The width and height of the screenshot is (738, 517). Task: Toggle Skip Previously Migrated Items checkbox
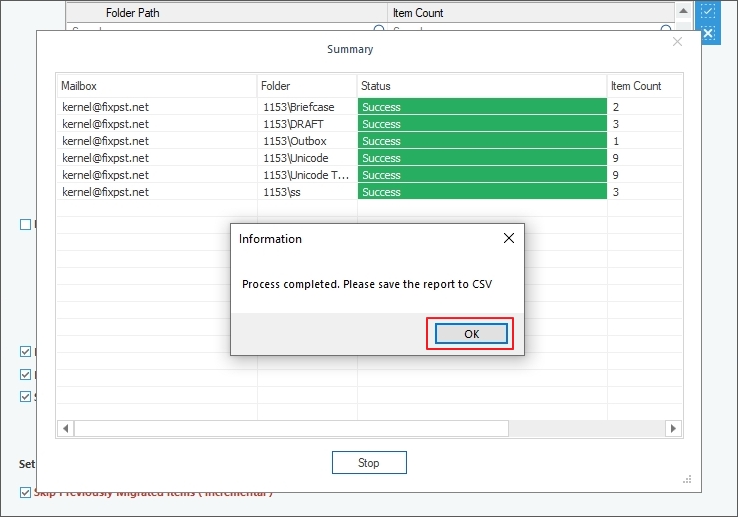point(25,492)
